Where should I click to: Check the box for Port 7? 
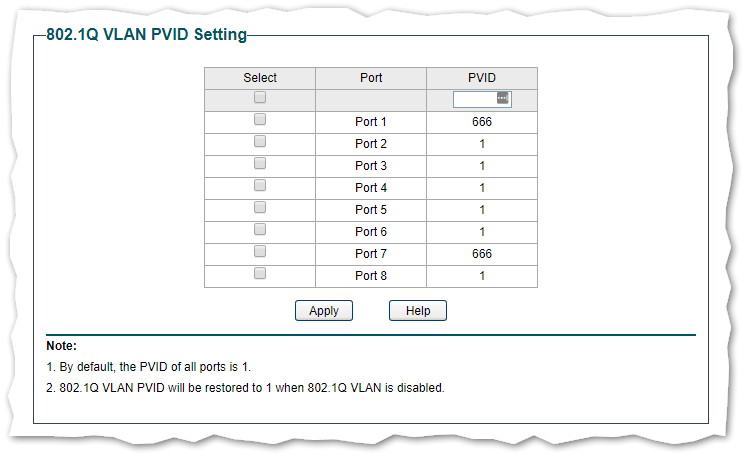260,252
